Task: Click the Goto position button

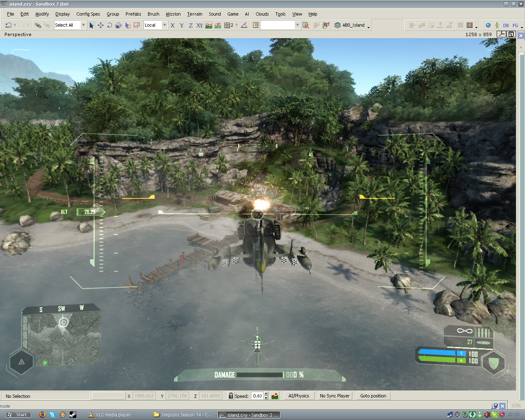Action: click(373, 396)
